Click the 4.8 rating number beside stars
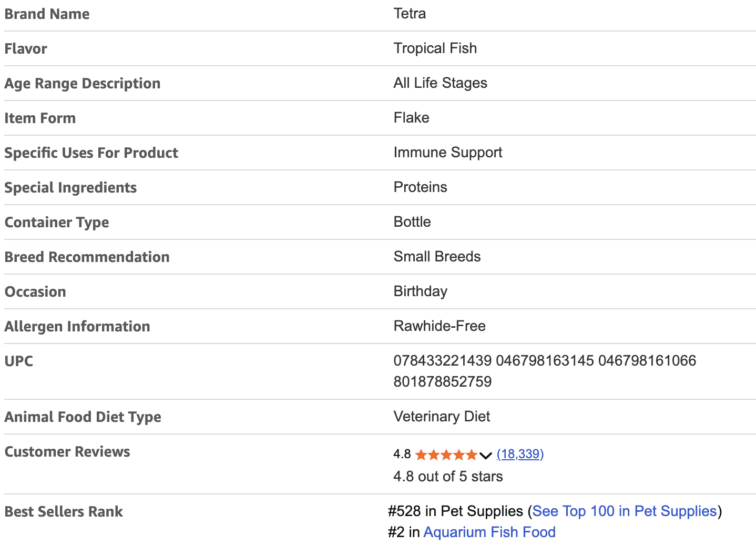The height and width of the screenshot is (545, 756). (402, 454)
